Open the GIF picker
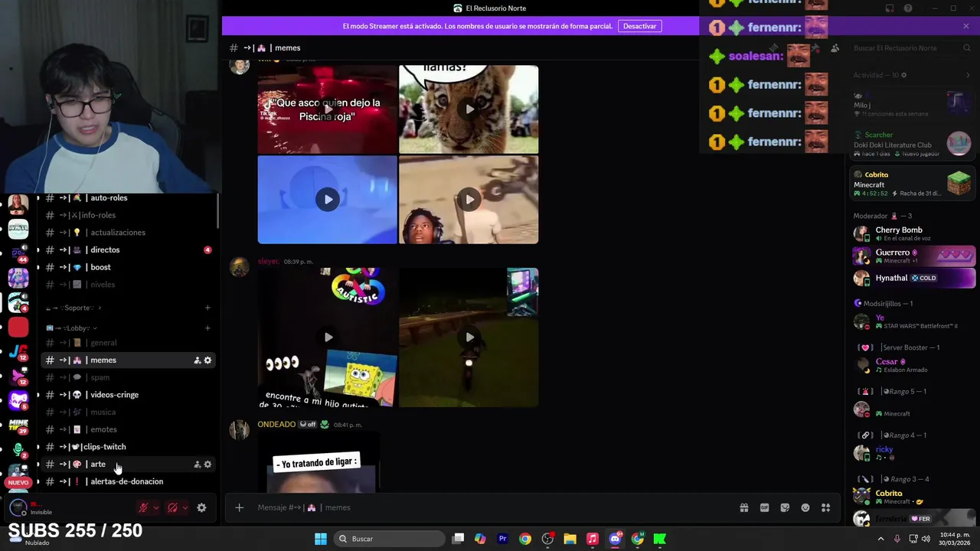Viewport: 980px width, 551px height. coord(764,507)
